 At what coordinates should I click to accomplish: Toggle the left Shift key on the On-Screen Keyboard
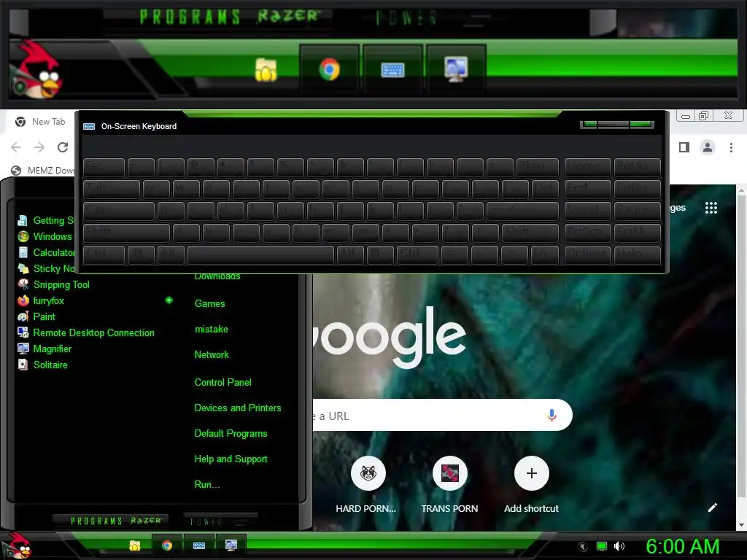[x=126, y=233]
